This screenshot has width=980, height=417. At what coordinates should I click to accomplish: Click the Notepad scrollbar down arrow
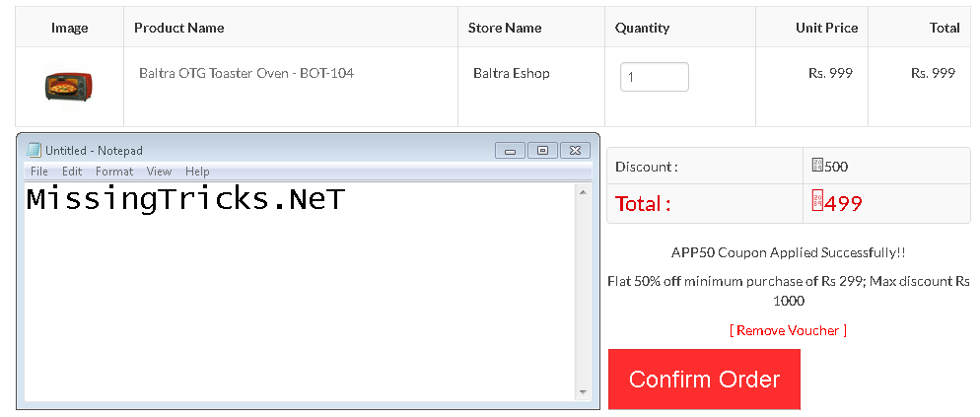tap(583, 392)
